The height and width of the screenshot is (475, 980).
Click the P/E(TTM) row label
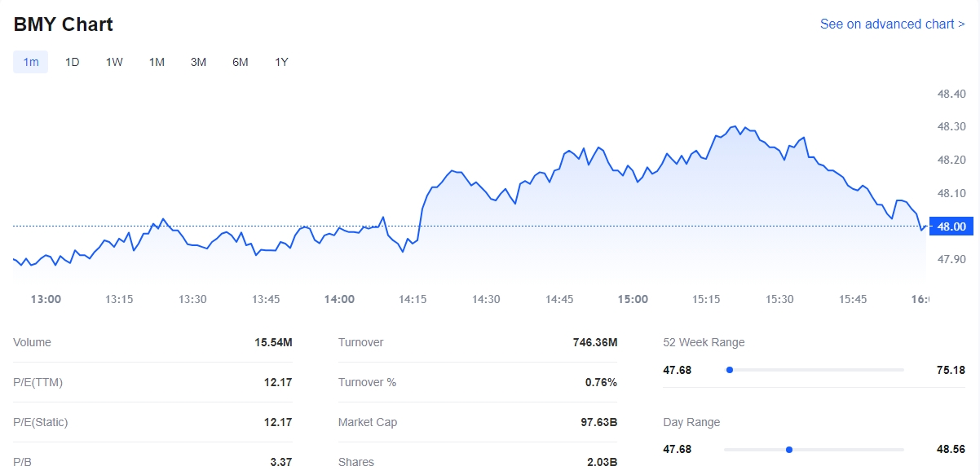pyautogui.click(x=38, y=383)
